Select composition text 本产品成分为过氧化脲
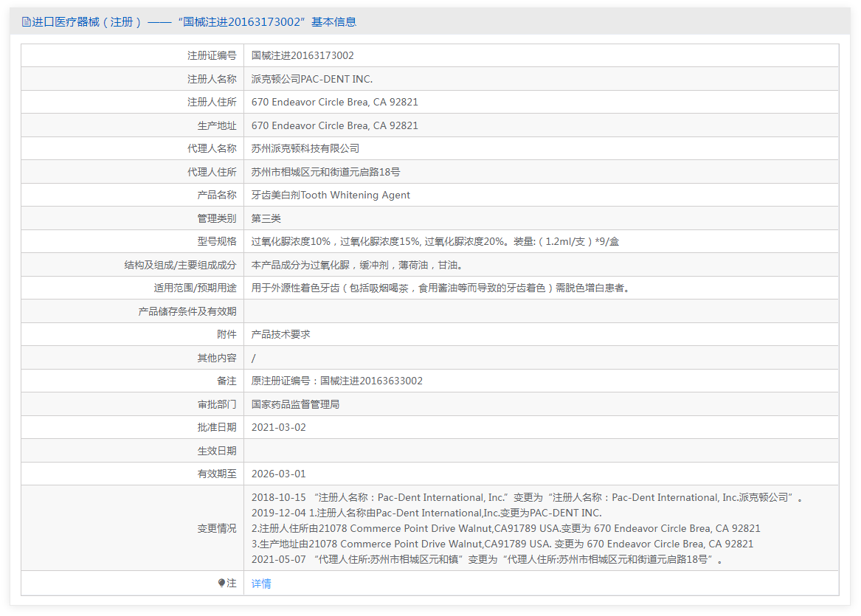Screen dimensions: 861x616 point(300,265)
